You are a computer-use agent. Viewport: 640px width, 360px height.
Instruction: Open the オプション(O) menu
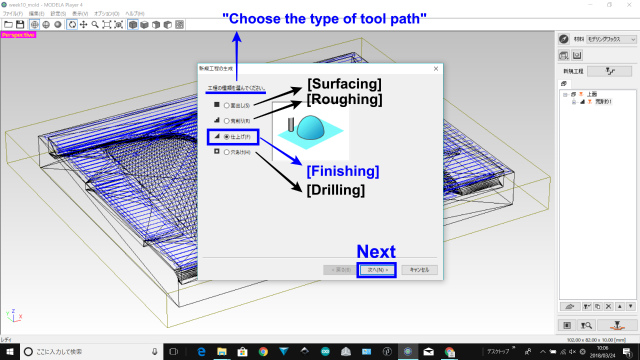(107, 13)
